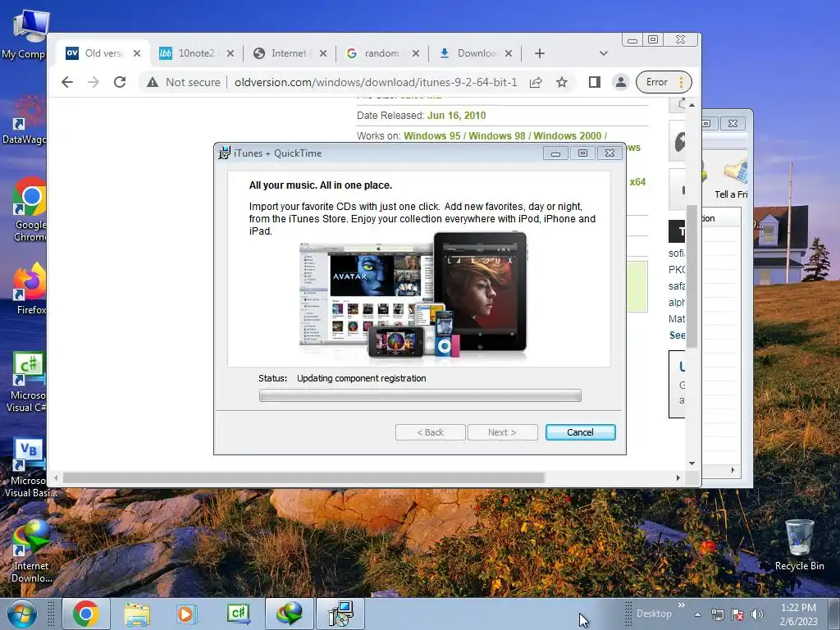This screenshot has height=630, width=840.
Task: Click the Not secure warning indicator
Action: click(184, 82)
